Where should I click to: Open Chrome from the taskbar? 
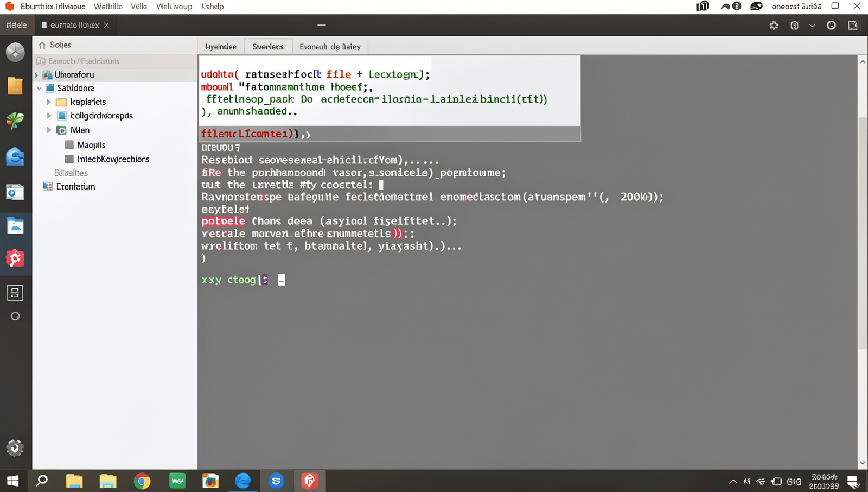click(x=142, y=481)
